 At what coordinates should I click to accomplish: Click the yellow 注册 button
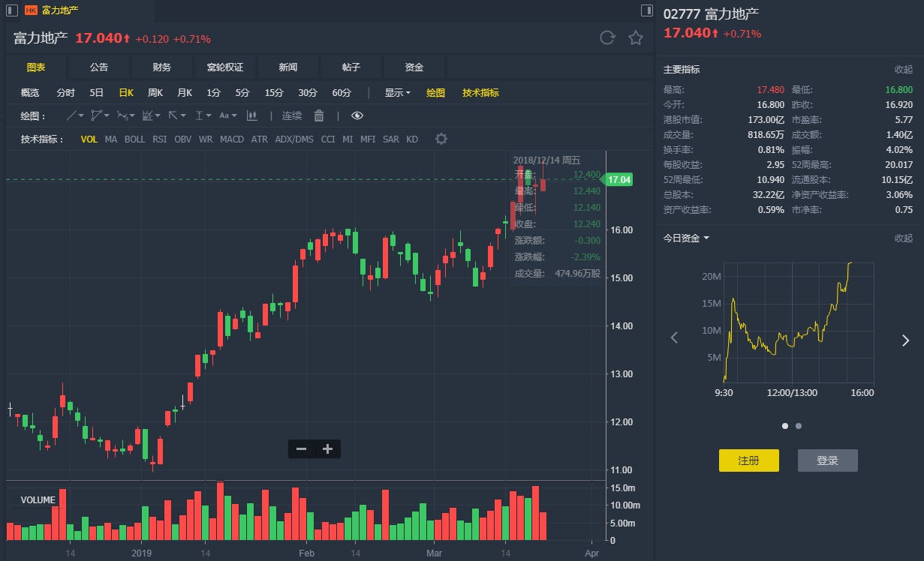[x=748, y=460]
